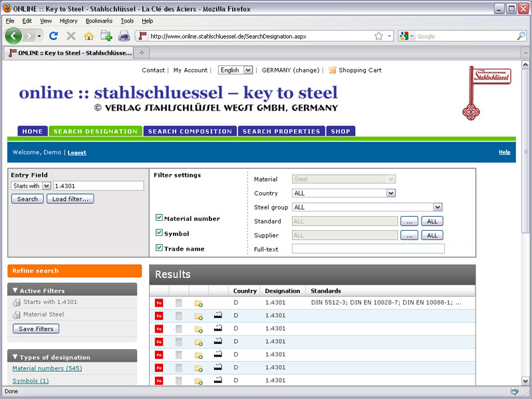Image resolution: width=532 pixels, height=399 pixels.
Task: Print the page with the printer icon
Action: click(x=124, y=36)
